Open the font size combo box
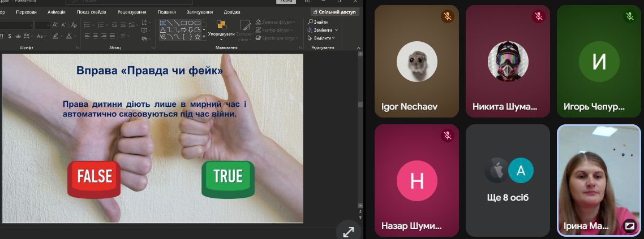The height and width of the screenshot is (239, 644). tap(42, 25)
